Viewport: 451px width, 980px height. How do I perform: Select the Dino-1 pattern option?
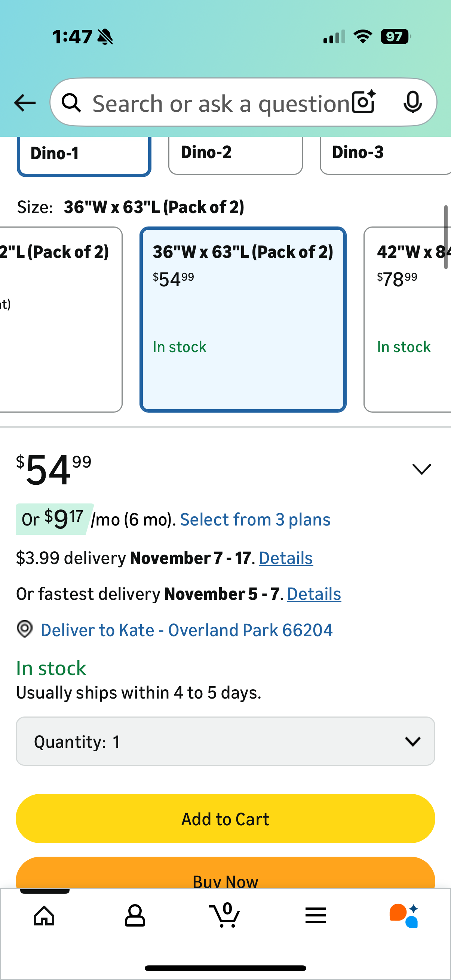pyautogui.click(x=84, y=154)
